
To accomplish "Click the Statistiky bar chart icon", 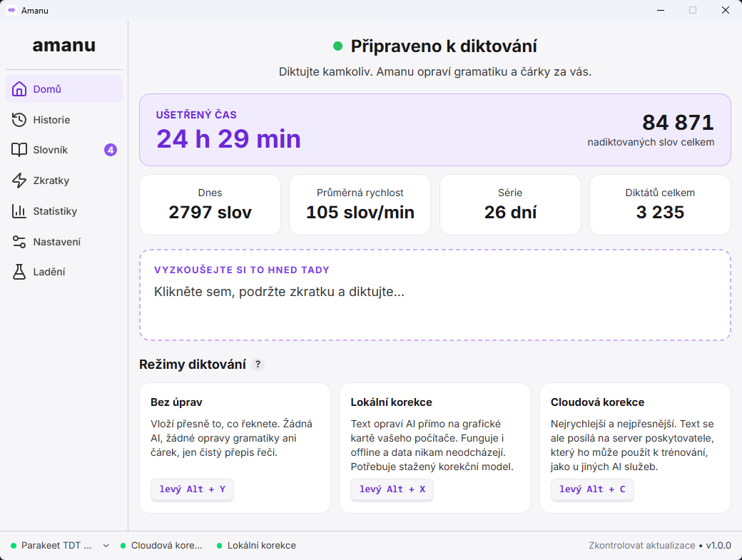I will pyautogui.click(x=19, y=211).
